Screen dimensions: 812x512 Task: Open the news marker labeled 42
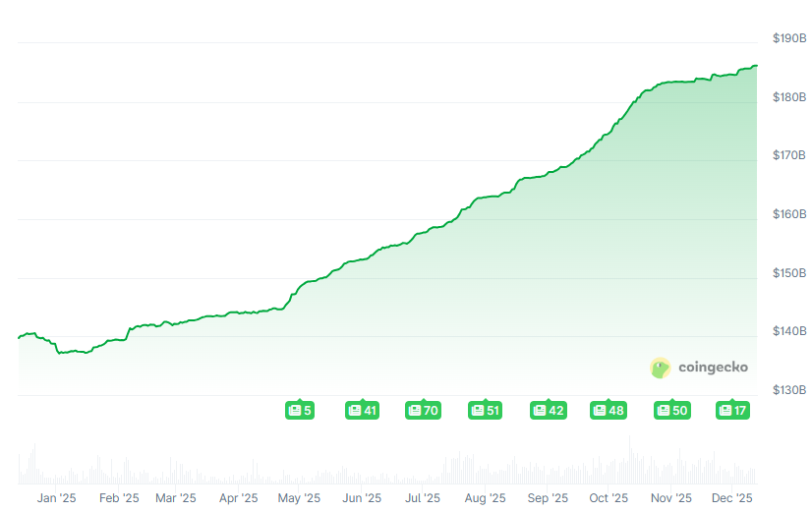(548, 410)
